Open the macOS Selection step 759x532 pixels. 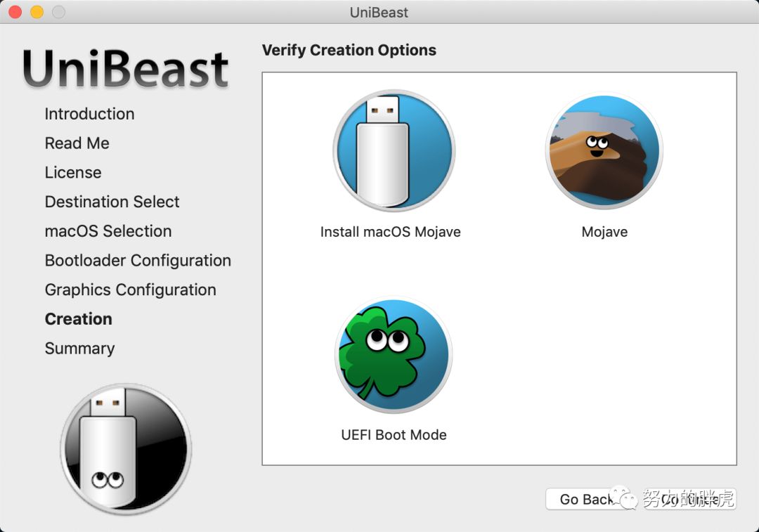(108, 231)
